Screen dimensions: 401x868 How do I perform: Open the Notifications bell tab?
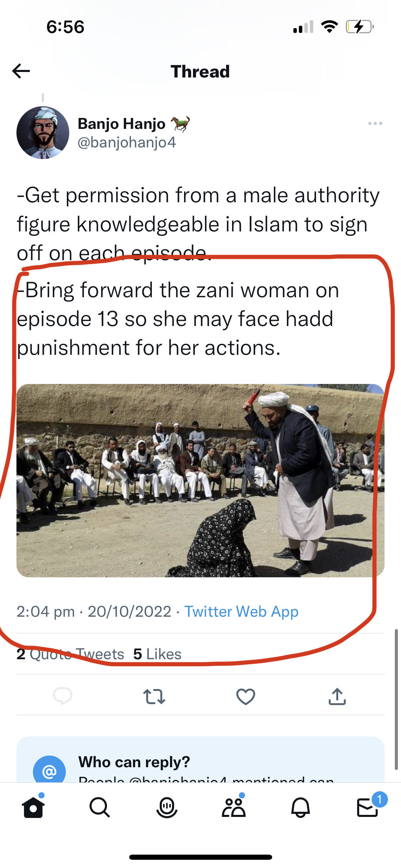(301, 807)
